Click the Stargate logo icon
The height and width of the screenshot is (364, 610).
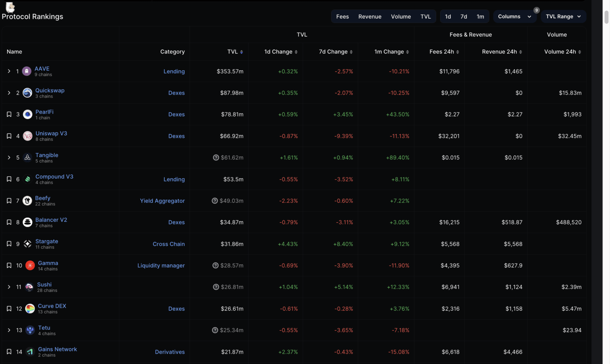(27, 244)
